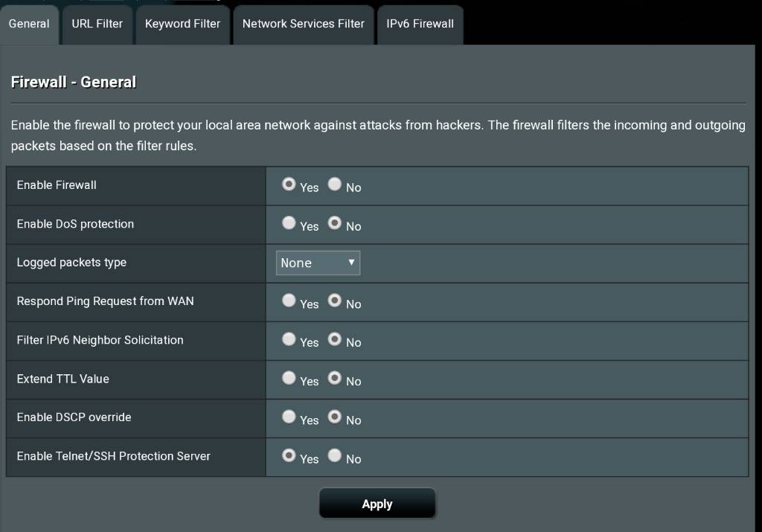Turn on Filter IPv6 Neighbor Solicitation
Viewport: 762px width, 532px height.
click(289, 339)
